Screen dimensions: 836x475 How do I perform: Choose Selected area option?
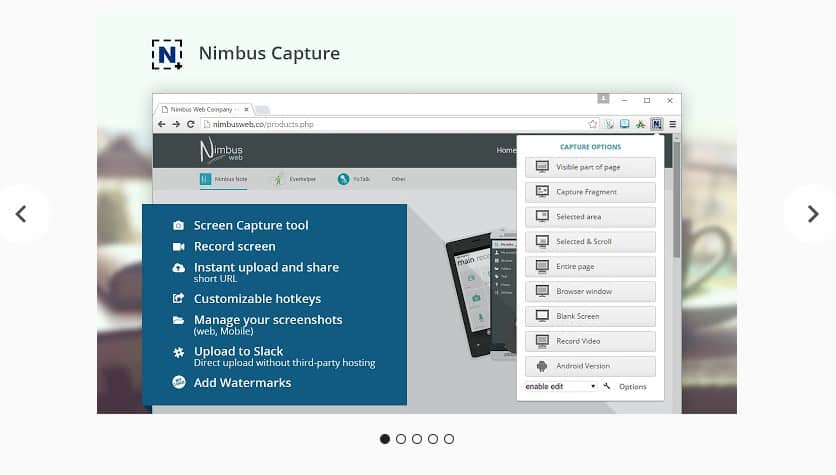[x=590, y=217]
